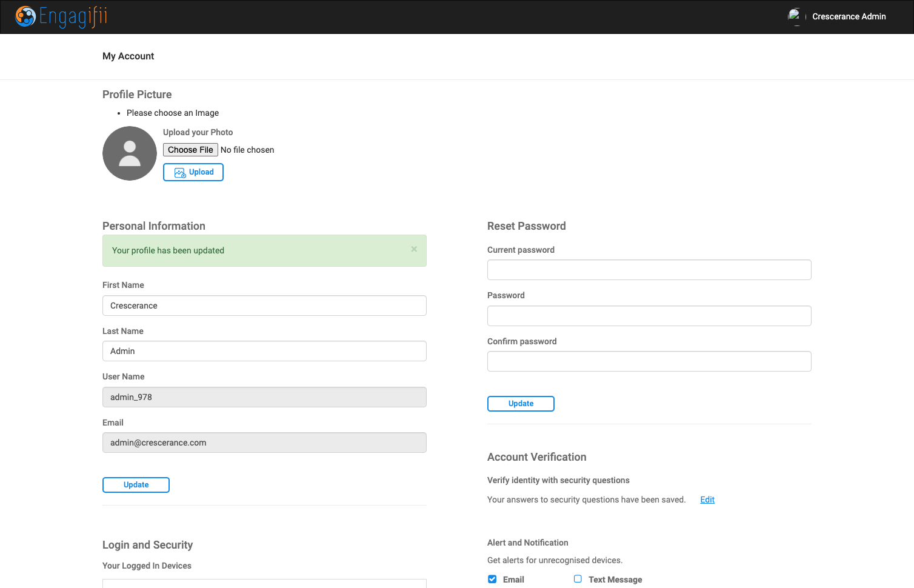Viewport: 914px width, 588px height.
Task: Edit the saved security questions
Action: [707, 499]
